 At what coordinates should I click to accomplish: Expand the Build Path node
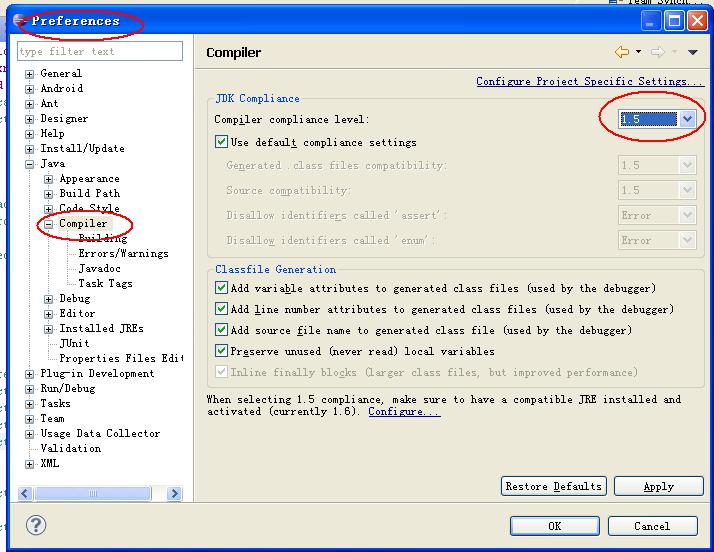point(49,194)
